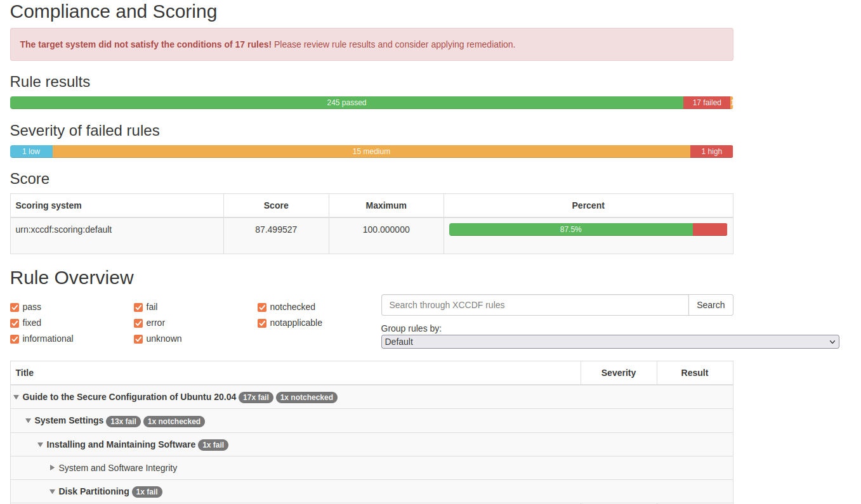Uncheck the fail filter checkbox
The height and width of the screenshot is (504, 861).
point(138,307)
